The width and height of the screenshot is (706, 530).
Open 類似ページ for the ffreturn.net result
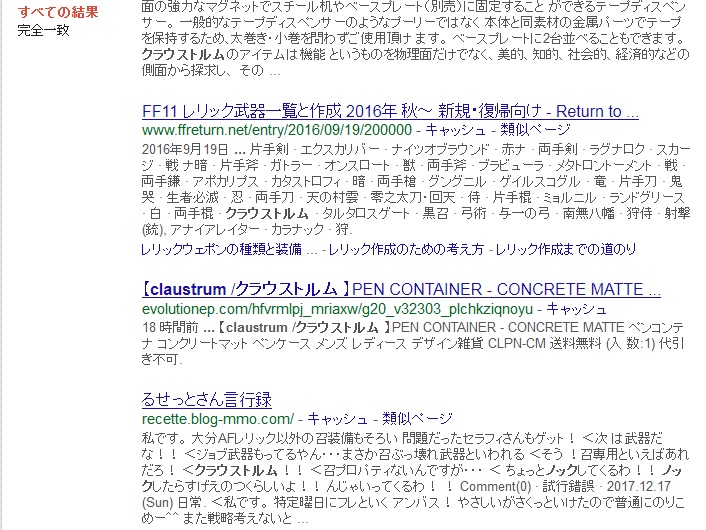(535, 130)
